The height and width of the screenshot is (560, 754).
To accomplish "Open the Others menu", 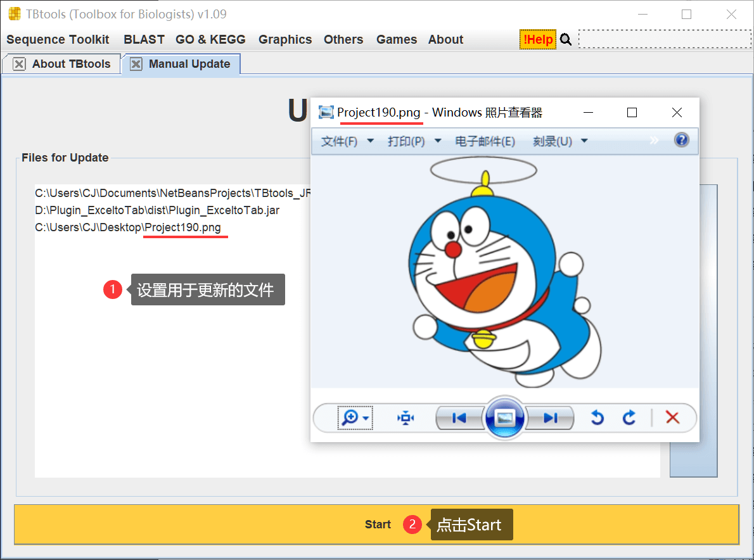I will pyautogui.click(x=343, y=39).
